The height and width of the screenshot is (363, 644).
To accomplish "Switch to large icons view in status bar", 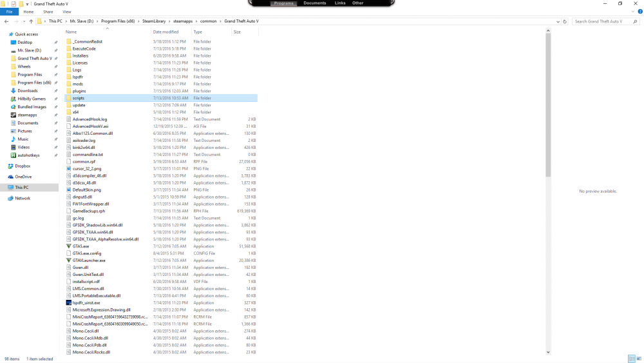I will tap(639, 359).
